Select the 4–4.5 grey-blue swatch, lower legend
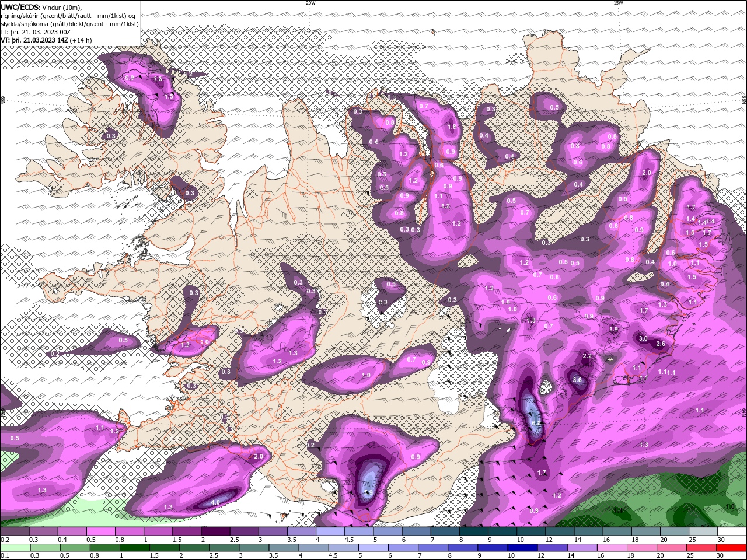747x560 pixels. point(313,547)
